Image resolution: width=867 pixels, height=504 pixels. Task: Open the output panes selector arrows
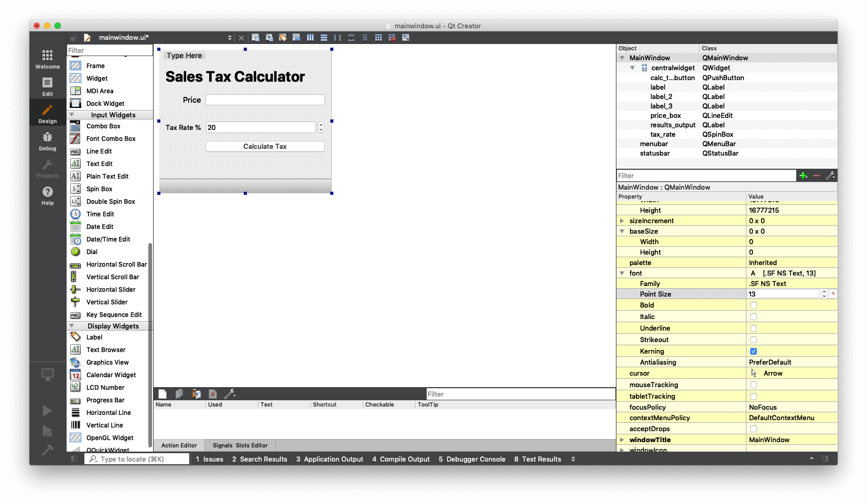coord(573,459)
